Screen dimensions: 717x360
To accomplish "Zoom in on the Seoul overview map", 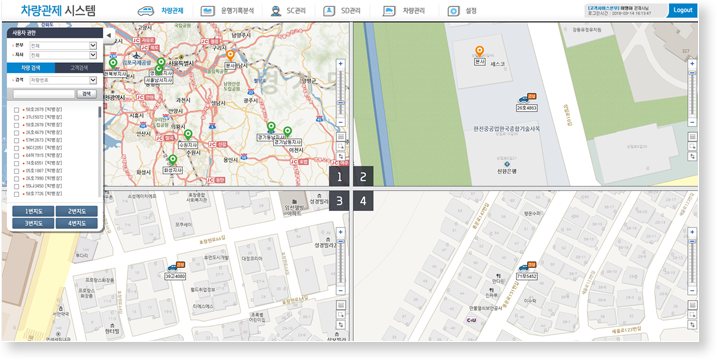I will pyautogui.click(x=340, y=64).
